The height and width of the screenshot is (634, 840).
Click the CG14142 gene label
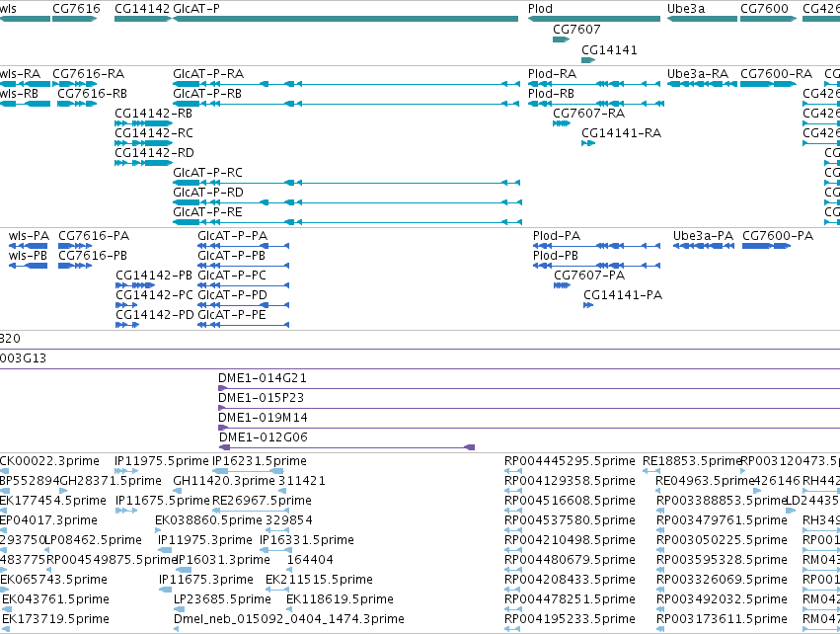point(142,9)
